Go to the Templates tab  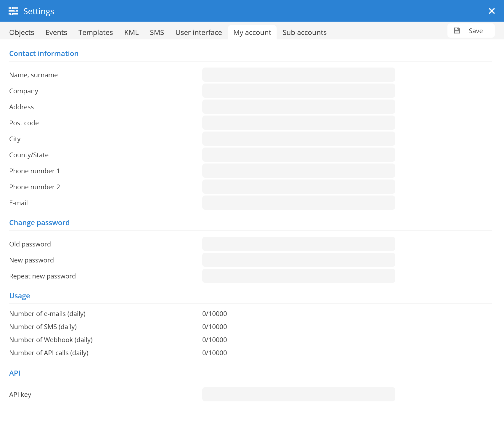click(95, 33)
